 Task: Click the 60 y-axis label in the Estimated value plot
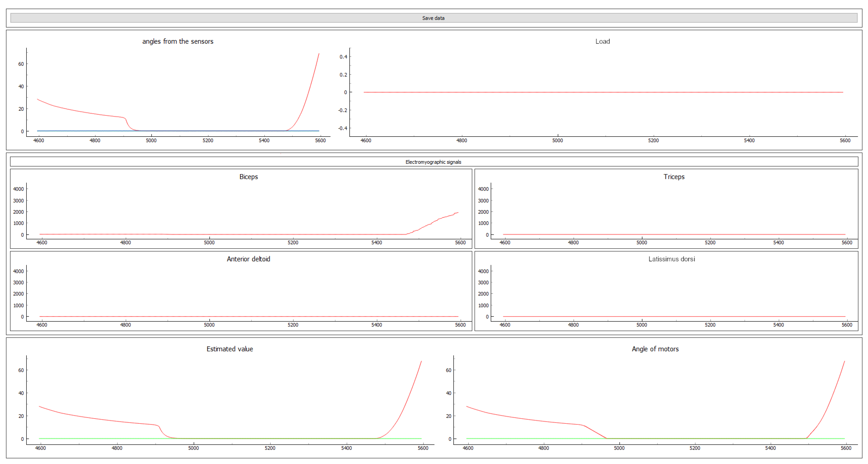(x=21, y=370)
